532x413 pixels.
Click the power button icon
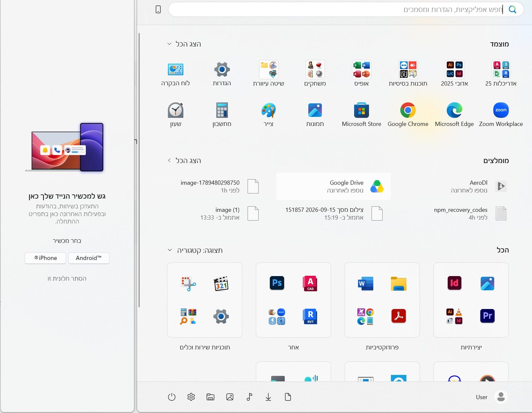(172, 397)
